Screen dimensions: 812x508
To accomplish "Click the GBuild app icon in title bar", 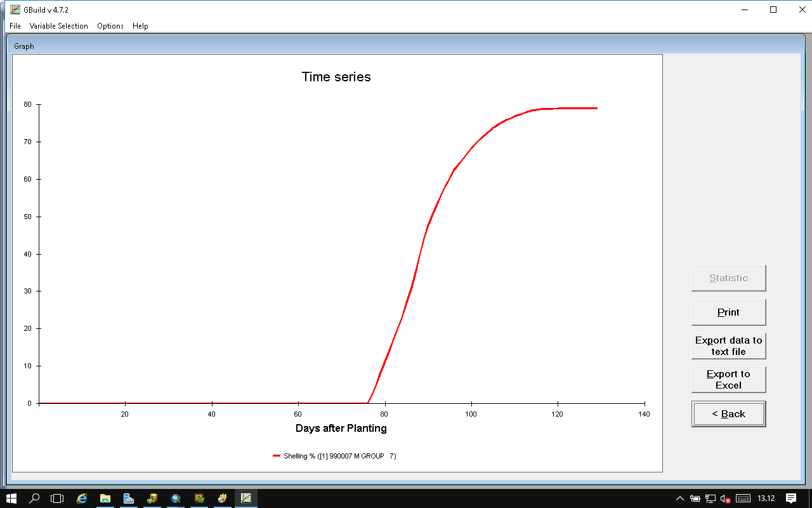I will (x=15, y=10).
